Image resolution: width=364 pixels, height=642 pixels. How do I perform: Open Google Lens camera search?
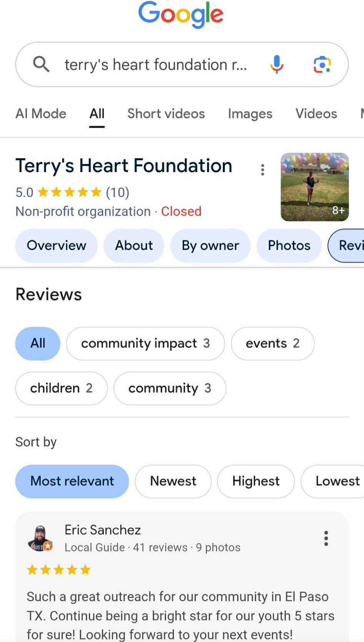(x=322, y=64)
